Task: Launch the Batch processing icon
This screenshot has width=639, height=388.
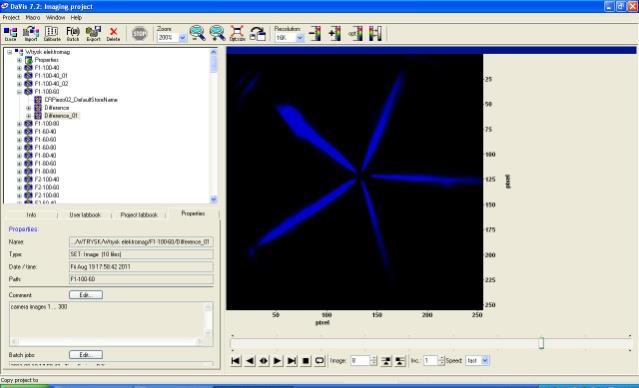Action: click(x=73, y=34)
